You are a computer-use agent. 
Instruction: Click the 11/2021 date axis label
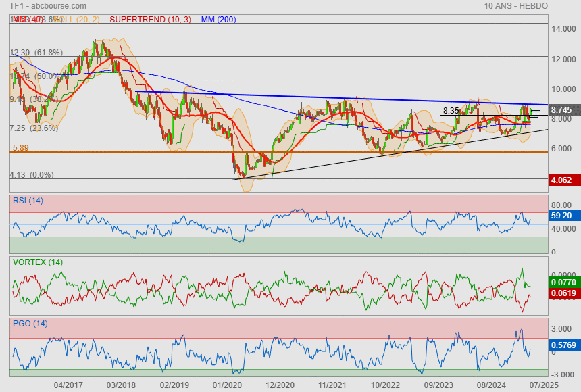pyautogui.click(x=332, y=385)
